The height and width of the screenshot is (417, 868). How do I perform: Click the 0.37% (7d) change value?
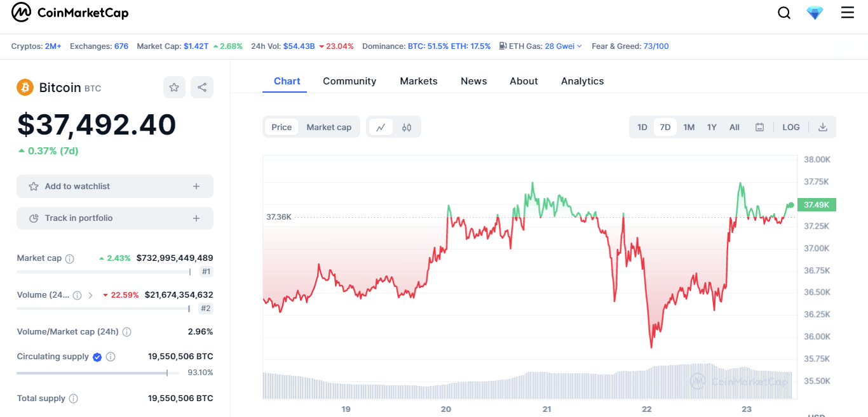53,151
